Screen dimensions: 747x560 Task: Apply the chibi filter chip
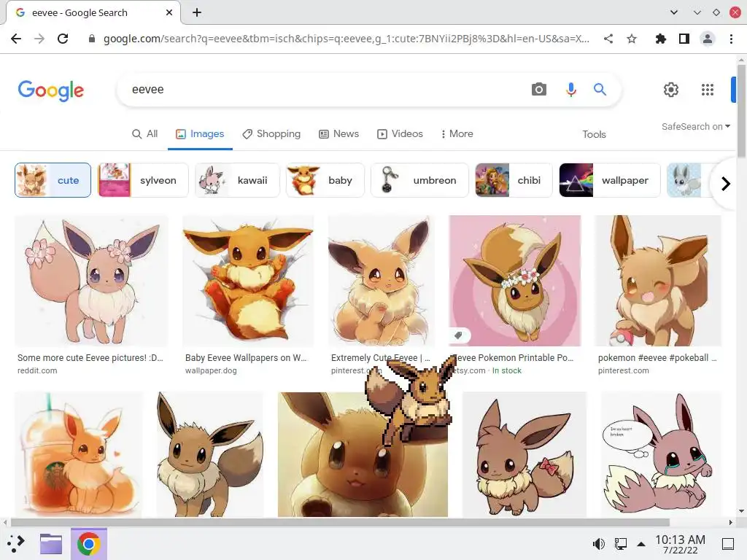pyautogui.click(x=514, y=180)
